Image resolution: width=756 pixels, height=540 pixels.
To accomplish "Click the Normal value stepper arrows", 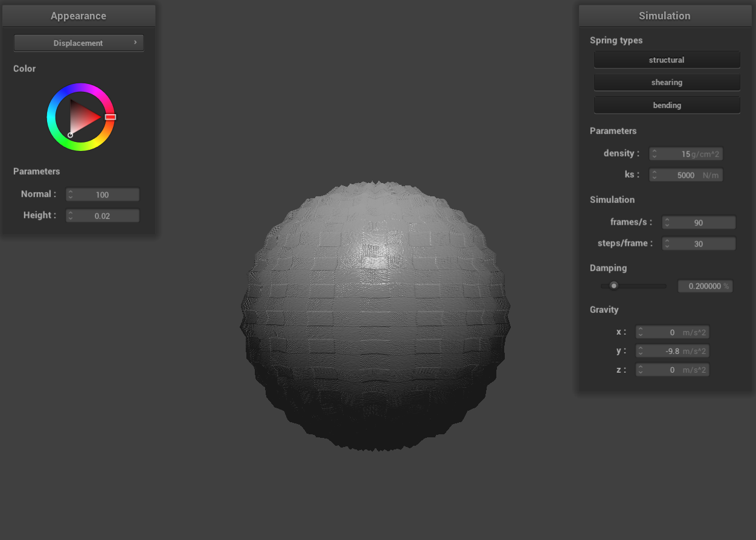I will point(71,194).
